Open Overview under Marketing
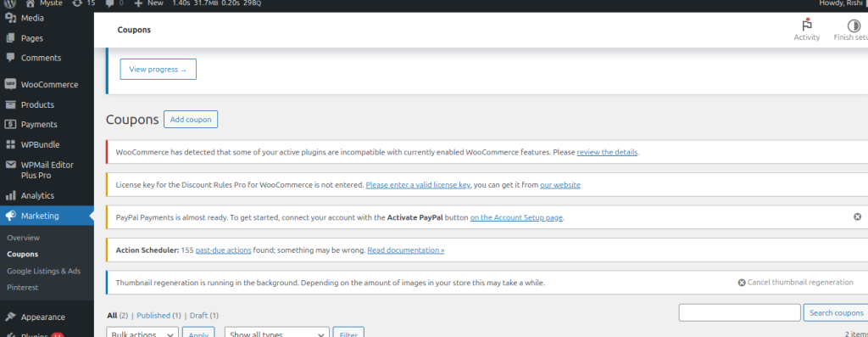Screen dimensions: 868x337 coord(23,238)
